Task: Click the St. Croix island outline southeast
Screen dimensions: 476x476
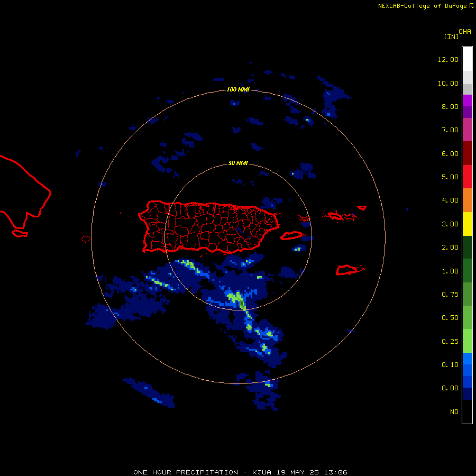Action: [x=350, y=270]
